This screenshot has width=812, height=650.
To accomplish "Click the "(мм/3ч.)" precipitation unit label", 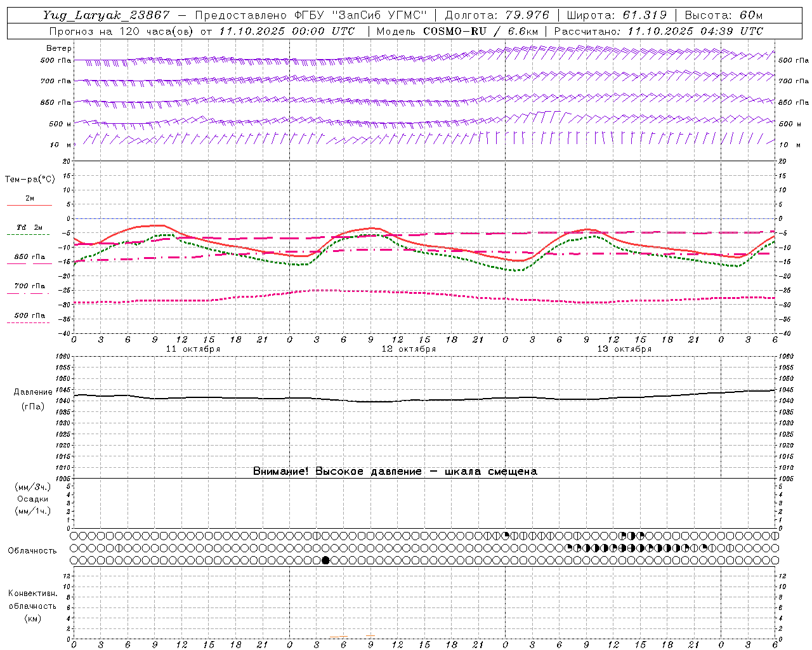I will (33, 487).
